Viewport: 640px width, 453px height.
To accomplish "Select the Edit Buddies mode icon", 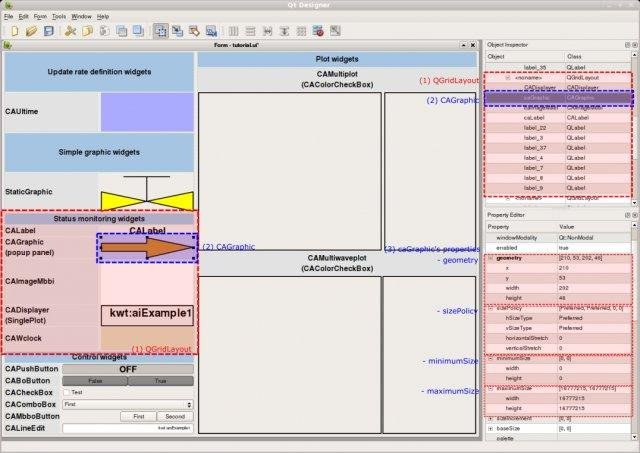I will tap(194, 31).
